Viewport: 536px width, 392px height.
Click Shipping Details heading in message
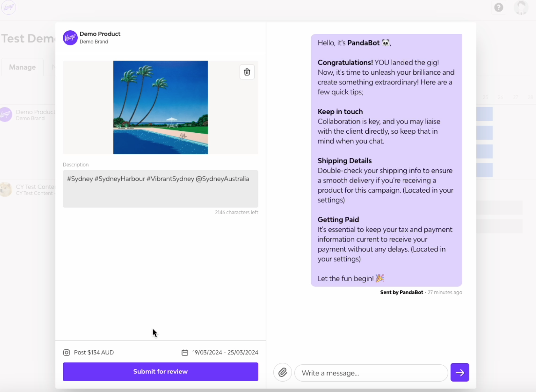[x=344, y=161]
